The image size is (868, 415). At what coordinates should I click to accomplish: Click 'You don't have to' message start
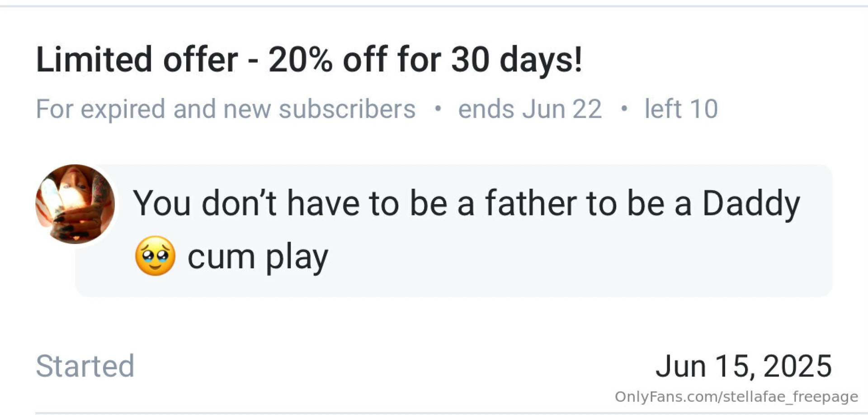266,203
